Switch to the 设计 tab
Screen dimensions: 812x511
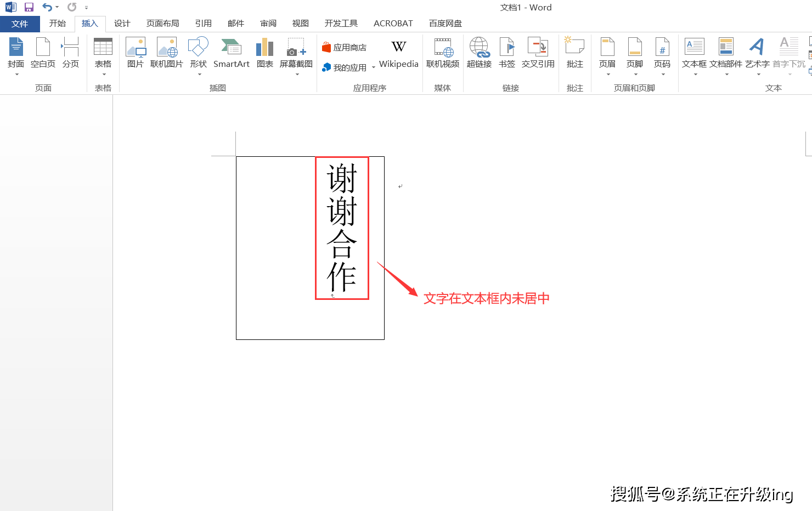[x=122, y=24]
